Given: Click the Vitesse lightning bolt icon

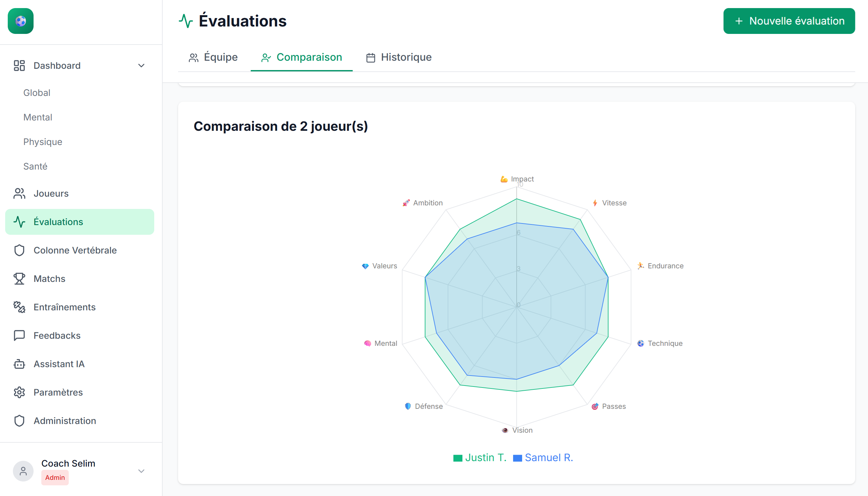Looking at the screenshot, I should (595, 203).
